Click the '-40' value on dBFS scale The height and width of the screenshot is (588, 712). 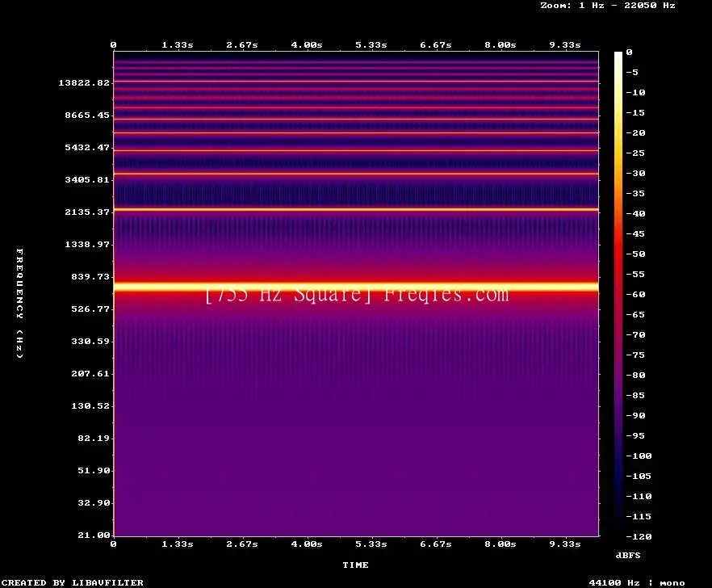635,213
